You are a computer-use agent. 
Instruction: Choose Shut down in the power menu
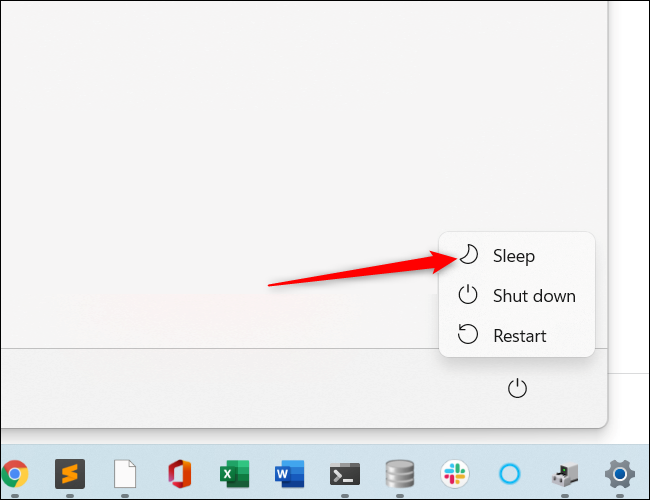tap(534, 296)
